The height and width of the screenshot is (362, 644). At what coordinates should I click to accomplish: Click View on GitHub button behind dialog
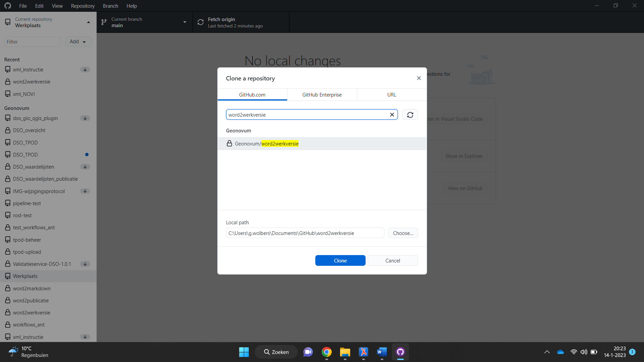(465, 188)
